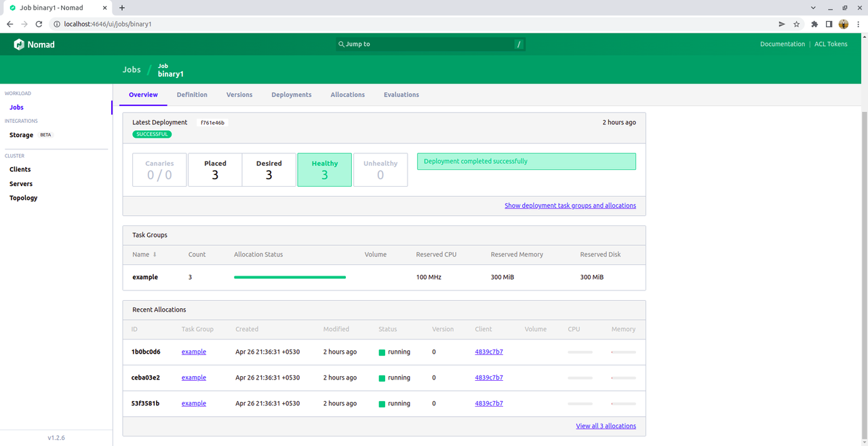Click View all 3 allocations link
Image resolution: width=868 pixels, height=446 pixels.
click(x=606, y=426)
